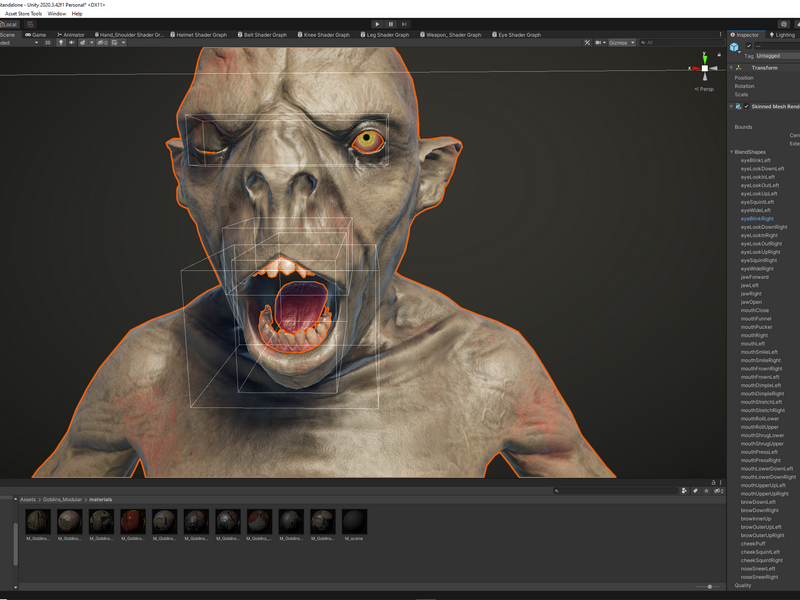Toggle the scene gizmo rotation lock
Image resolution: width=800 pixels, height=600 pixels.
point(719,54)
